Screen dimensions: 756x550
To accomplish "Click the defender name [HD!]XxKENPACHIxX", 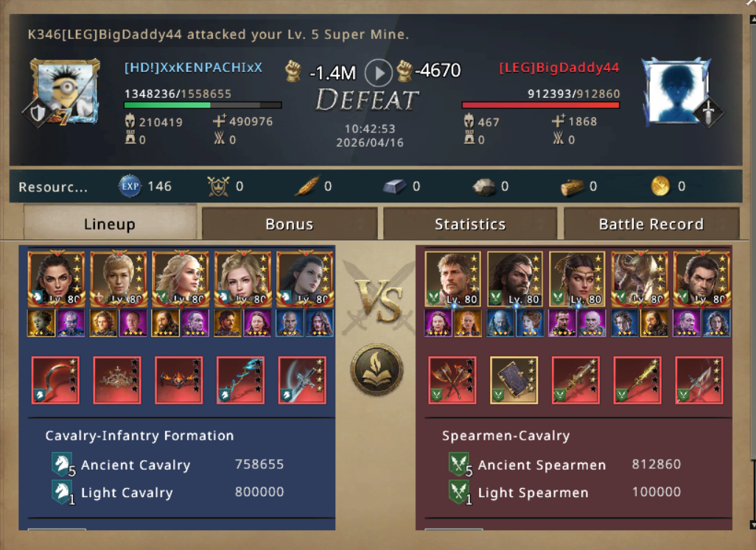I will click(x=193, y=68).
